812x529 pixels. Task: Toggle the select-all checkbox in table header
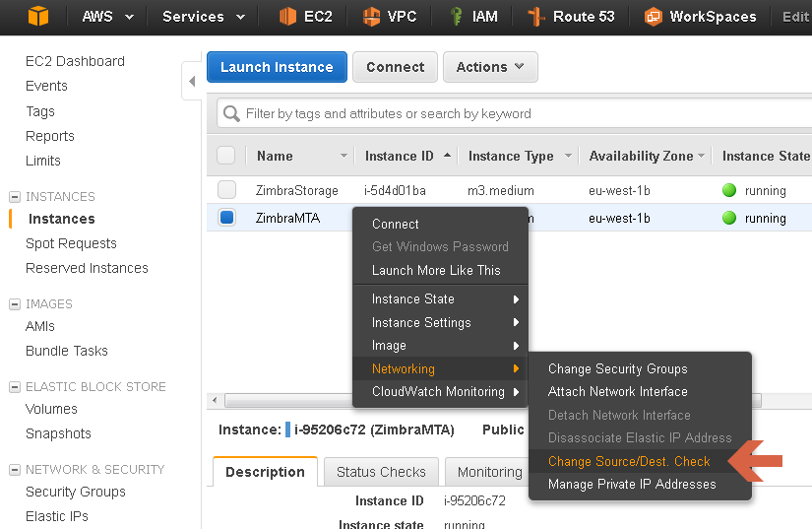(226, 156)
